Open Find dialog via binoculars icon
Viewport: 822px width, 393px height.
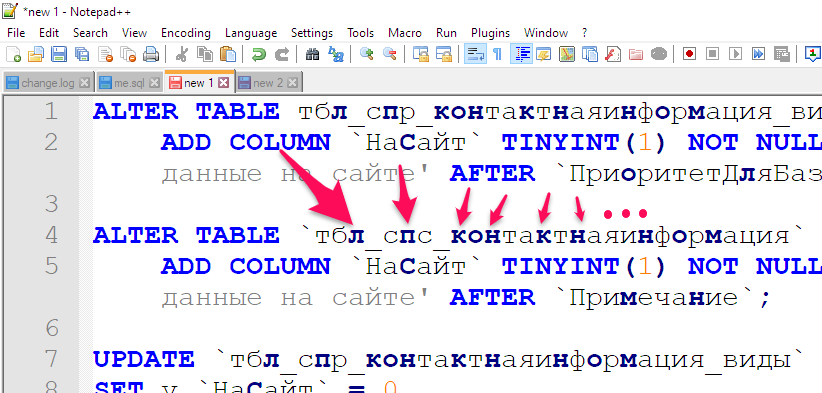312,54
